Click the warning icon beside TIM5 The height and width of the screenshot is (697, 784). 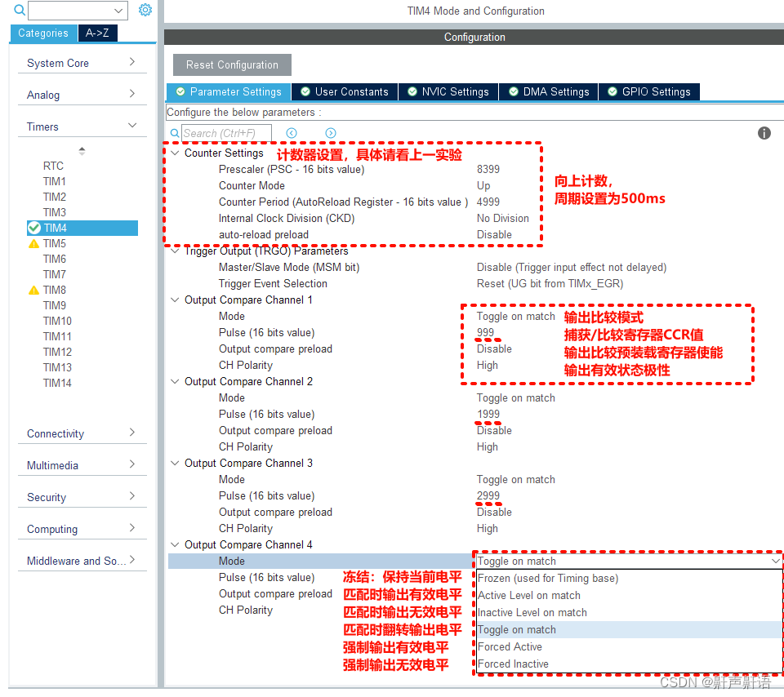pos(34,244)
